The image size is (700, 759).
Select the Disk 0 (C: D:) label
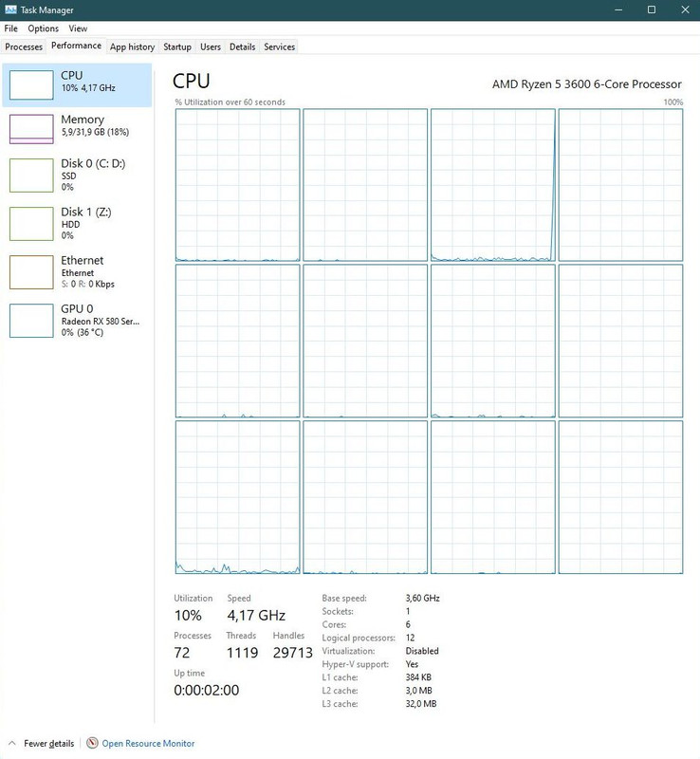(93, 163)
